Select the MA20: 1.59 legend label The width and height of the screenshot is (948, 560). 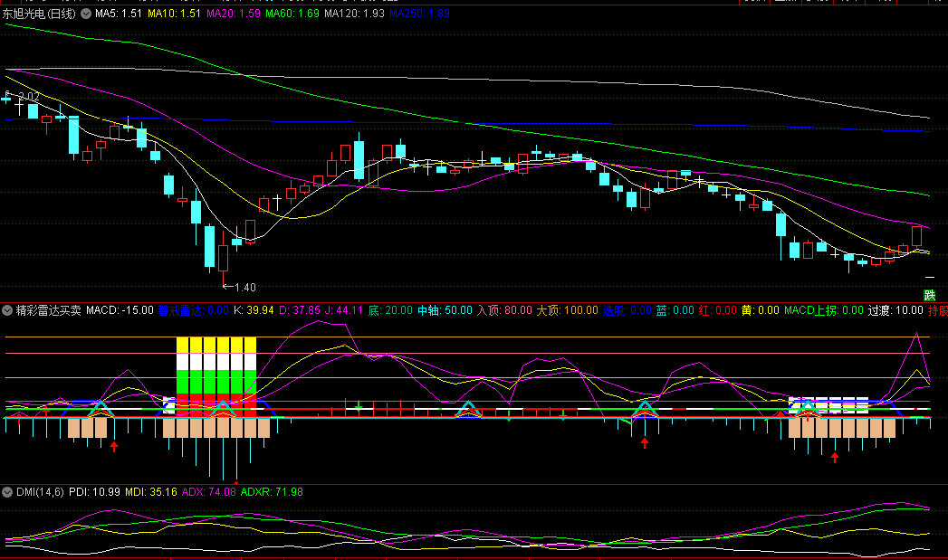[234, 14]
